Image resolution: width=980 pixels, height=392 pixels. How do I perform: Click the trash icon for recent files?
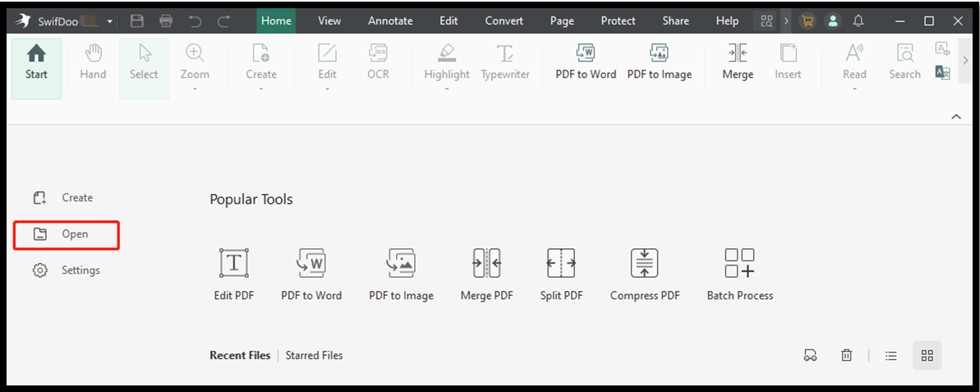pyautogui.click(x=846, y=355)
